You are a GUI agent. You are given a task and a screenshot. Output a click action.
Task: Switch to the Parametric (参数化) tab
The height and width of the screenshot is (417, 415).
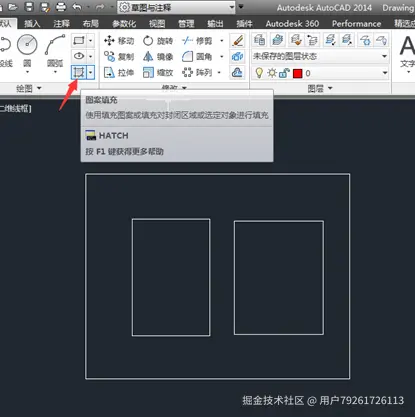pos(124,24)
